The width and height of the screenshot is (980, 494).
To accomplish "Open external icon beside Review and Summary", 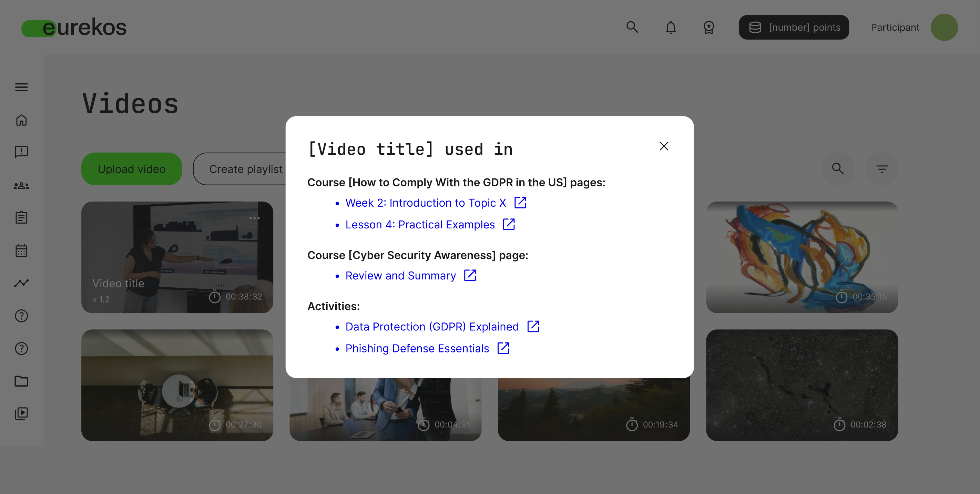I will click(470, 275).
